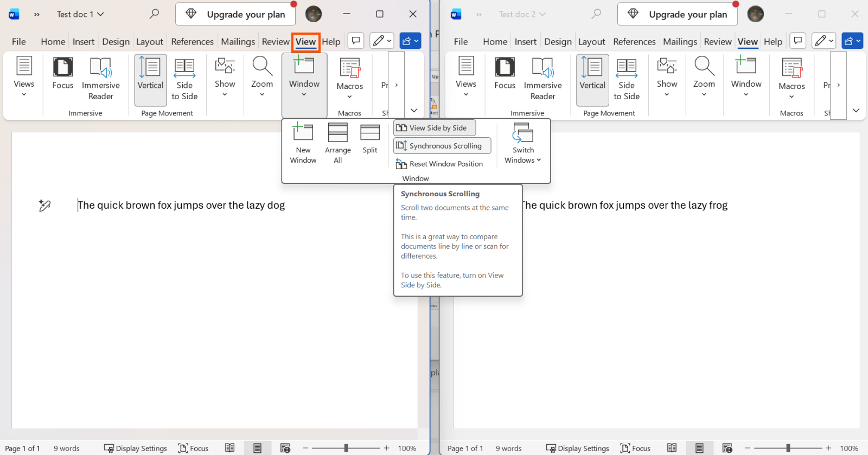Expand Show options in Test doc 1
This screenshot has width=868, height=455.
click(225, 78)
